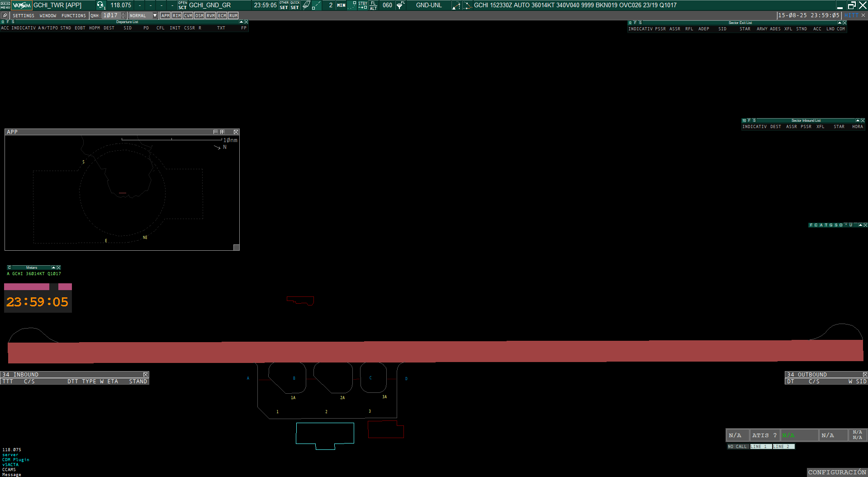
Task: Open the EuroScope MENU button
Action: tap(5, 5)
